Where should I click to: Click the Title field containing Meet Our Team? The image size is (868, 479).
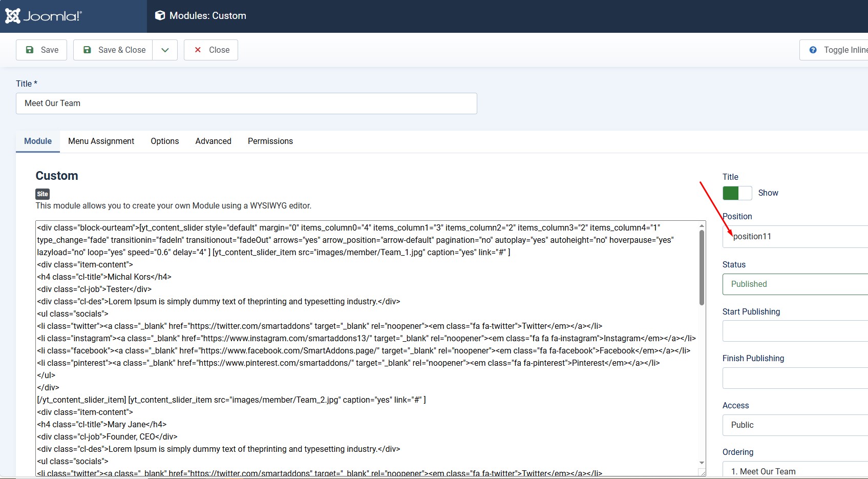246,103
